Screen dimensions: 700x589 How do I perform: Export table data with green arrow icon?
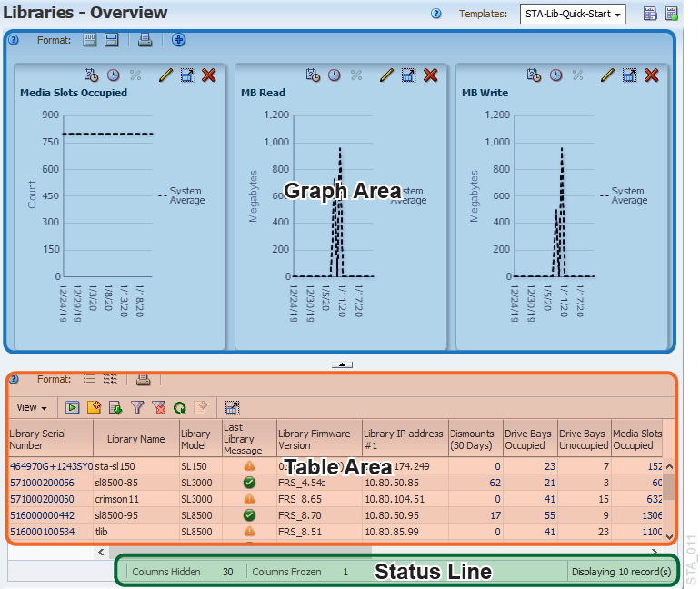(x=115, y=407)
